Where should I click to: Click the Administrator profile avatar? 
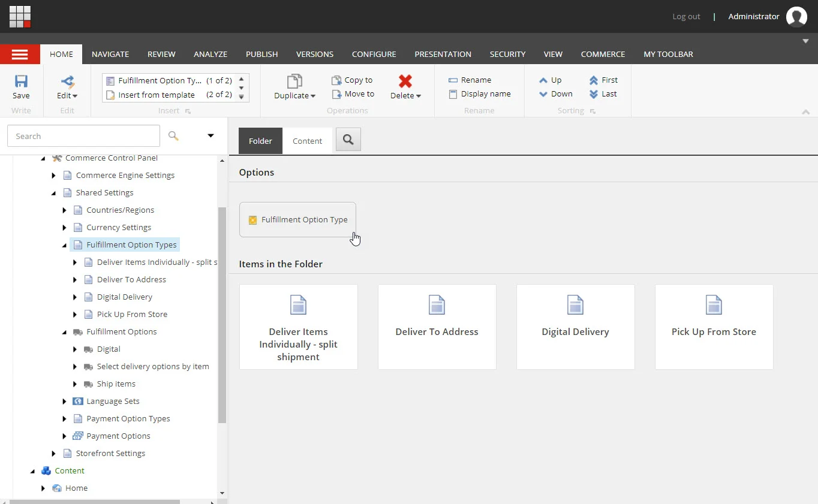pos(796,17)
